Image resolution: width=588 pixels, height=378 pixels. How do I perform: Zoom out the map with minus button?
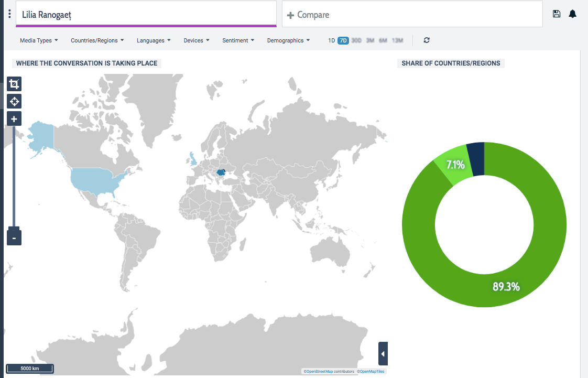click(14, 238)
